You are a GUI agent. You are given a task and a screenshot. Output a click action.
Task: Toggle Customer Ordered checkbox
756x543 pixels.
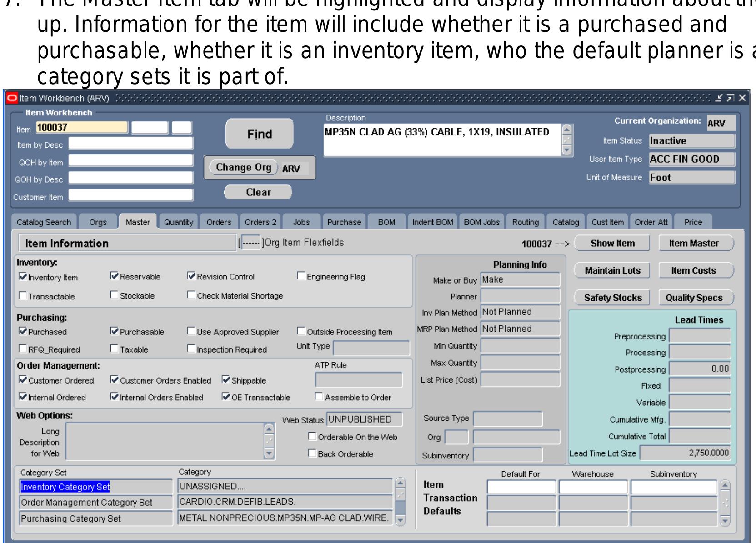[x=23, y=379]
